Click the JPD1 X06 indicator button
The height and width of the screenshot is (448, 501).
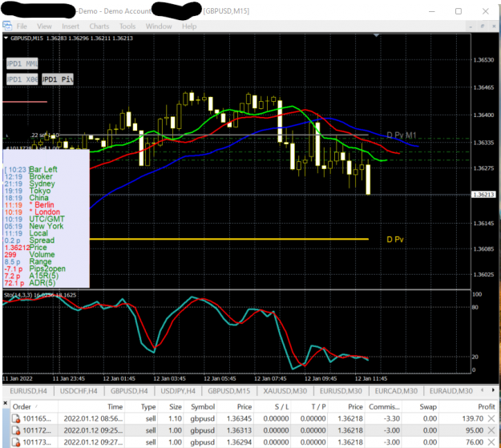click(22, 79)
